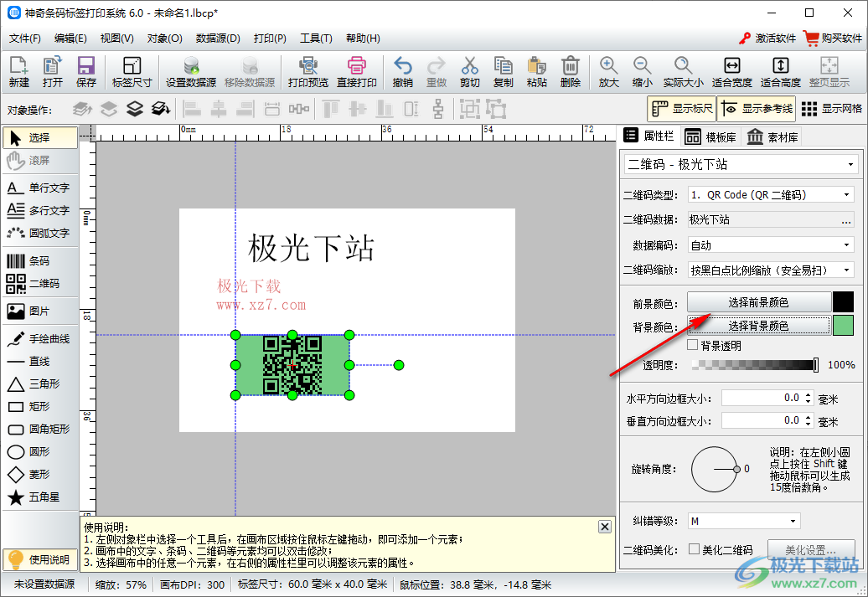Click the green background color swatch
The width and height of the screenshot is (868, 597).
[x=843, y=326]
